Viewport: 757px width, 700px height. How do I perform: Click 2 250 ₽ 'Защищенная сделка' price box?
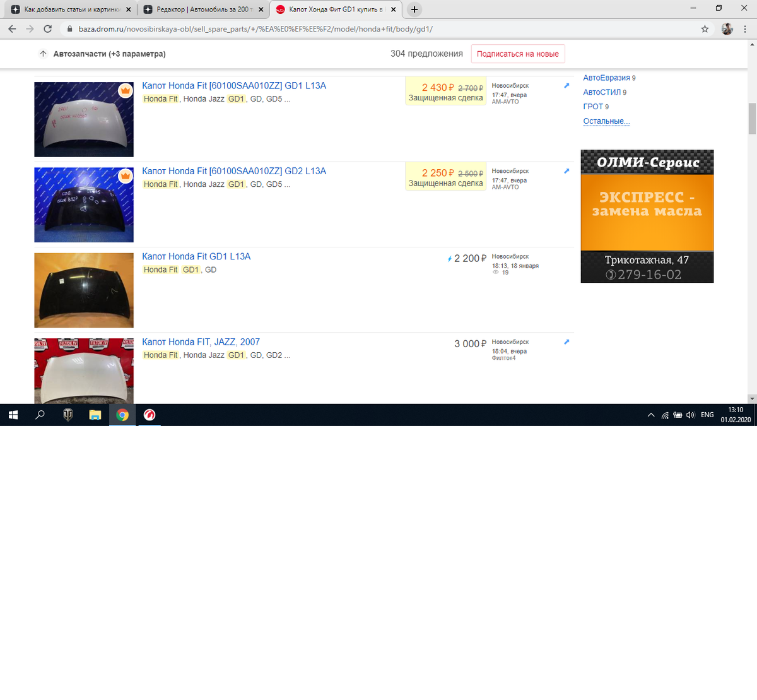pyautogui.click(x=445, y=177)
